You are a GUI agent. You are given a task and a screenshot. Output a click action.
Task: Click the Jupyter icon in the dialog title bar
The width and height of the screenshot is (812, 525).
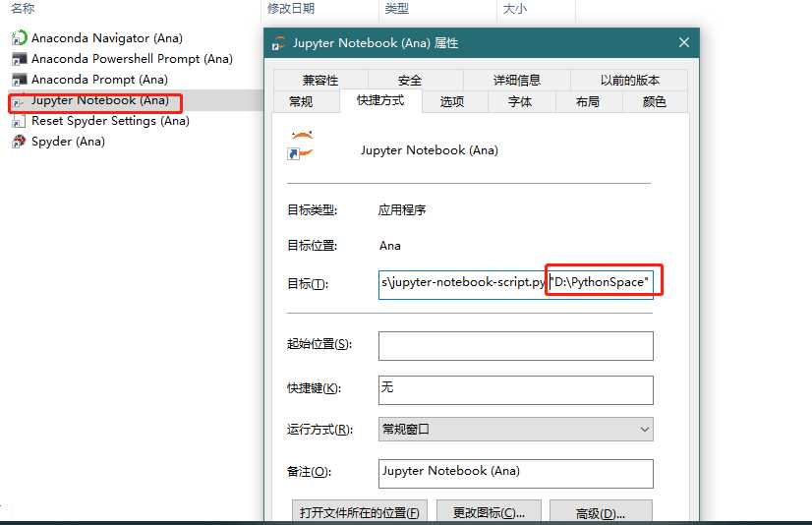(x=278, y=43)
